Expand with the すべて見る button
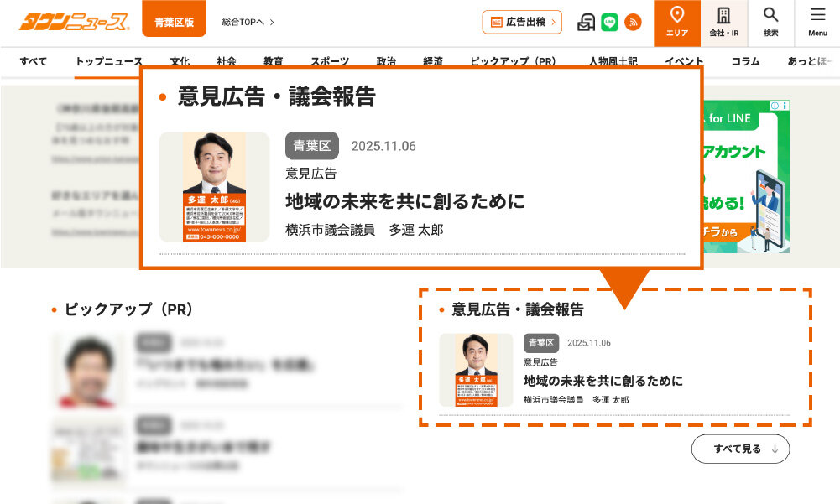The height and width of the screenshot is (504, 840). [740, 449]
